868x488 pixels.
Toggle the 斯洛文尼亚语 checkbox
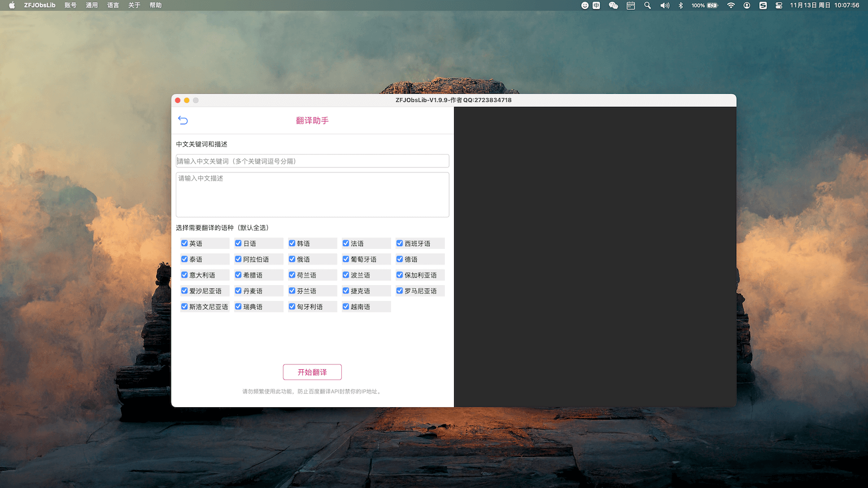point(184,306)
